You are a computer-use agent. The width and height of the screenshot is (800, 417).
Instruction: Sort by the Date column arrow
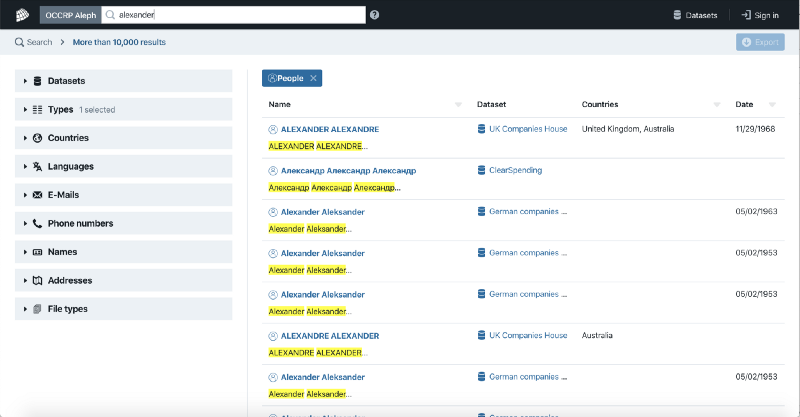(772, 105)
